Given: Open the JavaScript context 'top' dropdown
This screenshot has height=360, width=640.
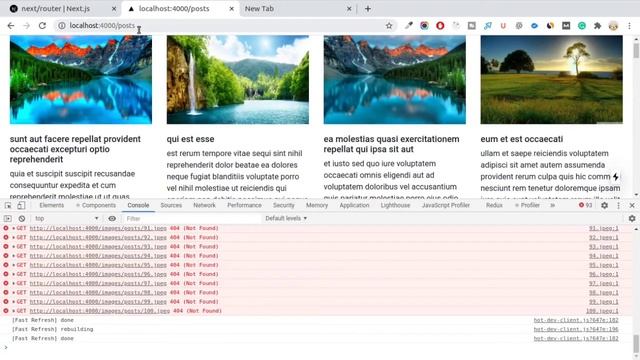Looking at the screenshot, I should [67, 218].
